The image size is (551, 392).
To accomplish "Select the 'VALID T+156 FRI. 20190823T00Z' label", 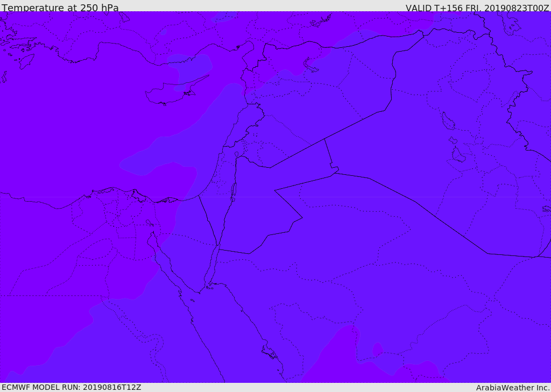I will coord(477,8).
